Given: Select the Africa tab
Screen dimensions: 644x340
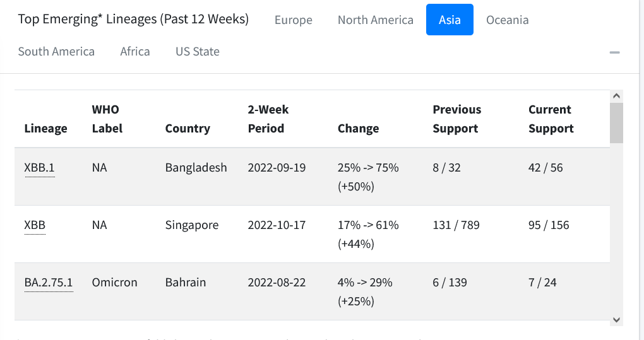Looking at the screenshot, I should point(135,51).
